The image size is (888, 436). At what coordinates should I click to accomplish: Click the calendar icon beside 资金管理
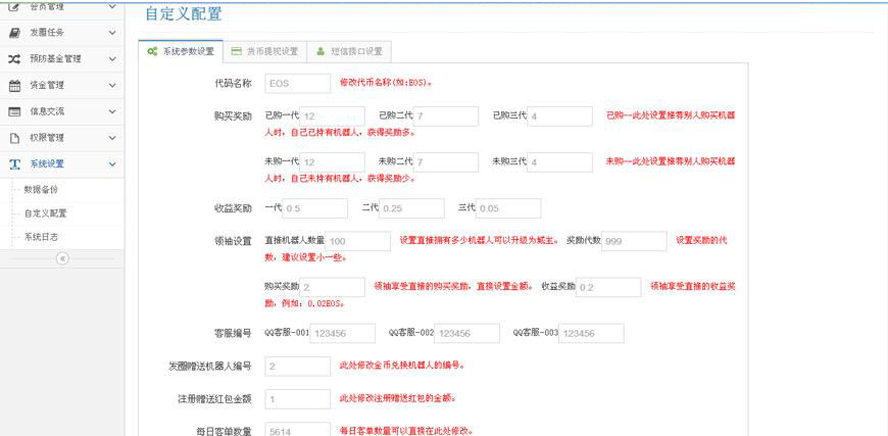(15, 86)
